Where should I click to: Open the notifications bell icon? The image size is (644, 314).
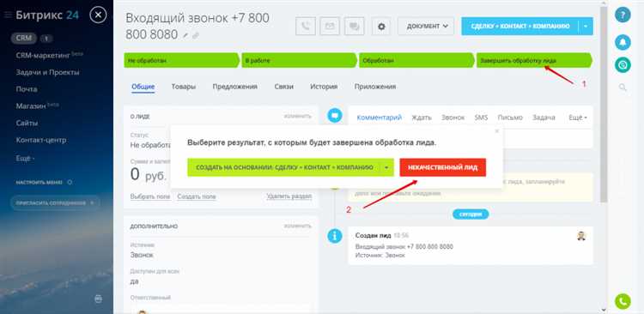[x=623, y=42]
